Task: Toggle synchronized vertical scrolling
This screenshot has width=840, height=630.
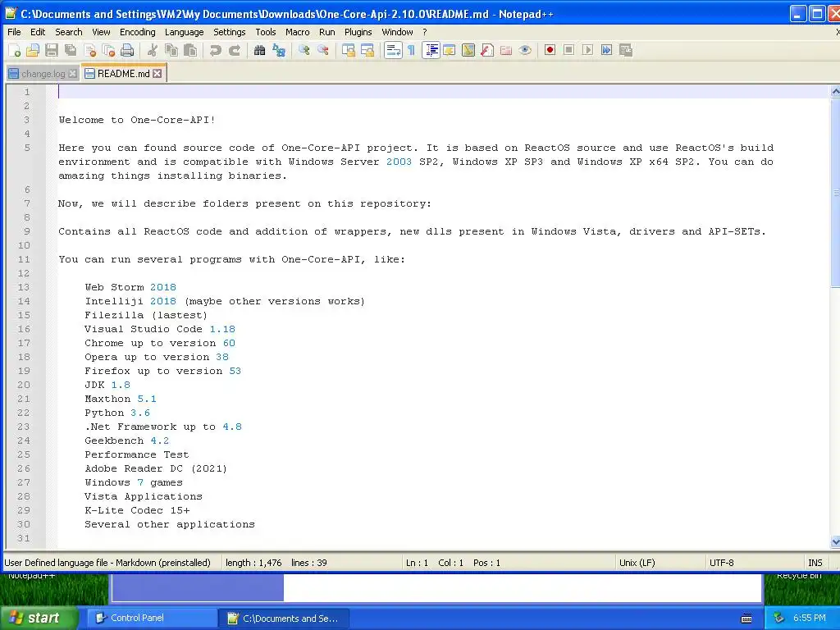Action: (348, 50)
